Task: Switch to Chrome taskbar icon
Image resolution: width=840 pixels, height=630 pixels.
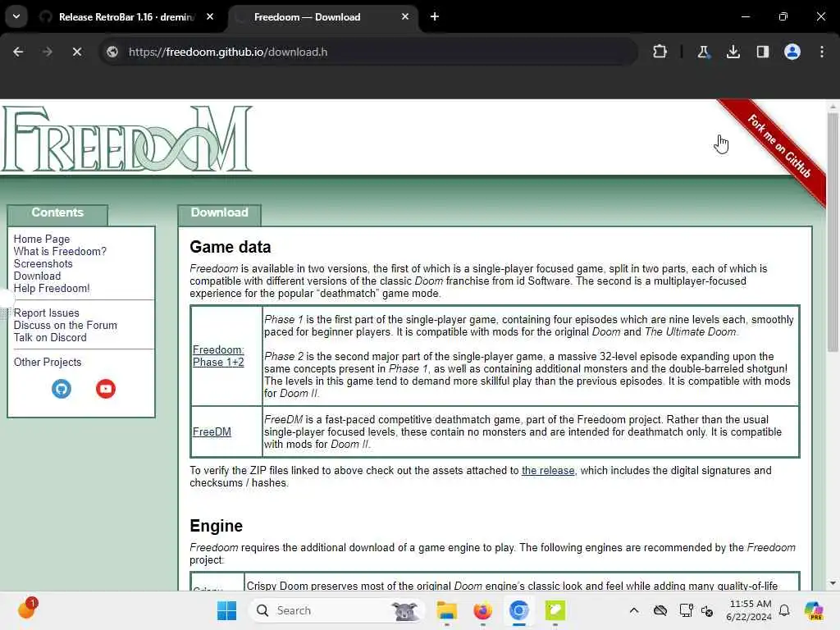Action: (518, 610)
